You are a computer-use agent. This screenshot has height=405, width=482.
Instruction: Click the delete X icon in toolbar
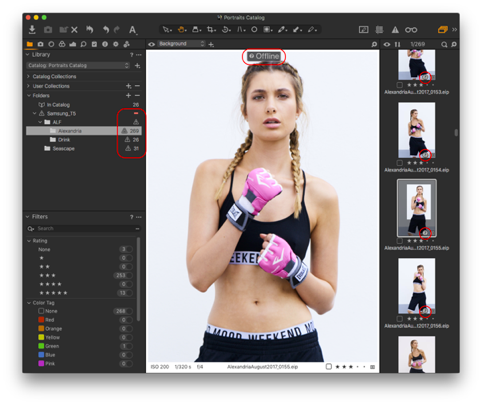[x=74, y=30]
